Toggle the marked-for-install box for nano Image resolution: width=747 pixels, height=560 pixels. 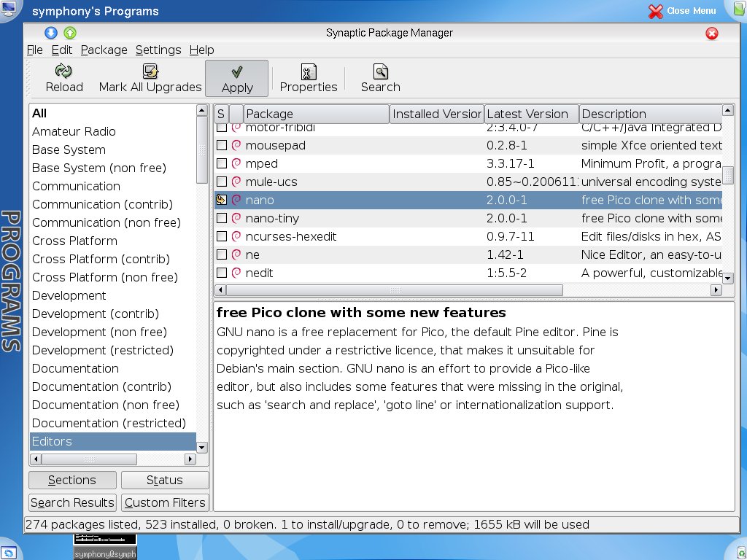[x=222, y=200]
